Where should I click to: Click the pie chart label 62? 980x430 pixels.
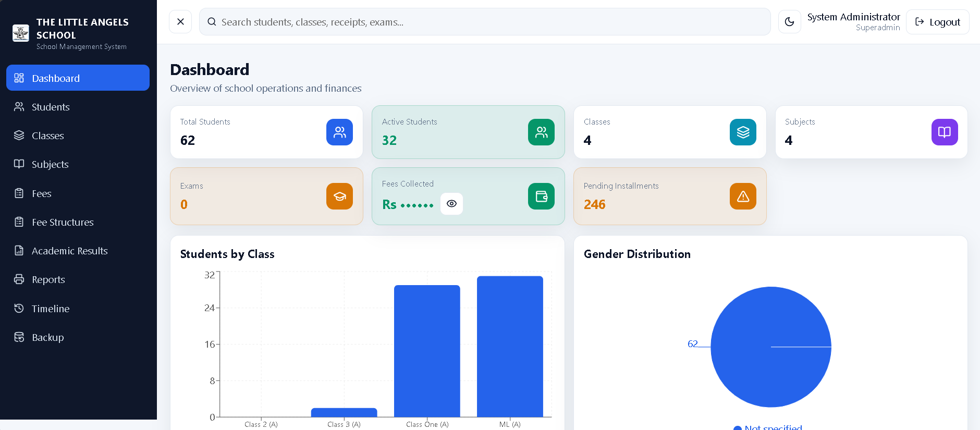[692, 344]
